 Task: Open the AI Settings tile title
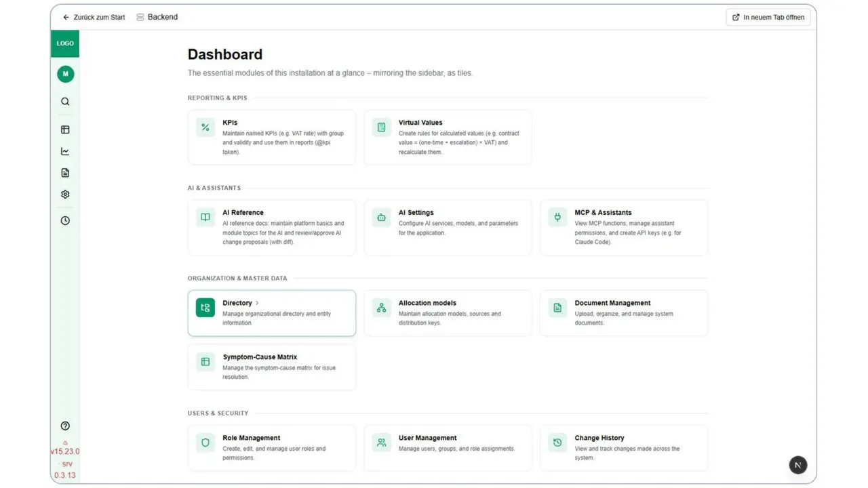[x=416, y=213]
